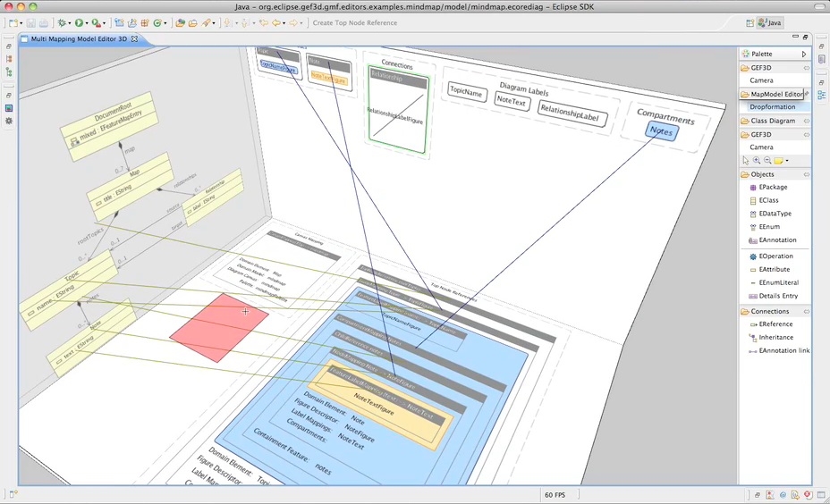
Task: Click the red rectangle in the diagram
Action: pos(218,328)
